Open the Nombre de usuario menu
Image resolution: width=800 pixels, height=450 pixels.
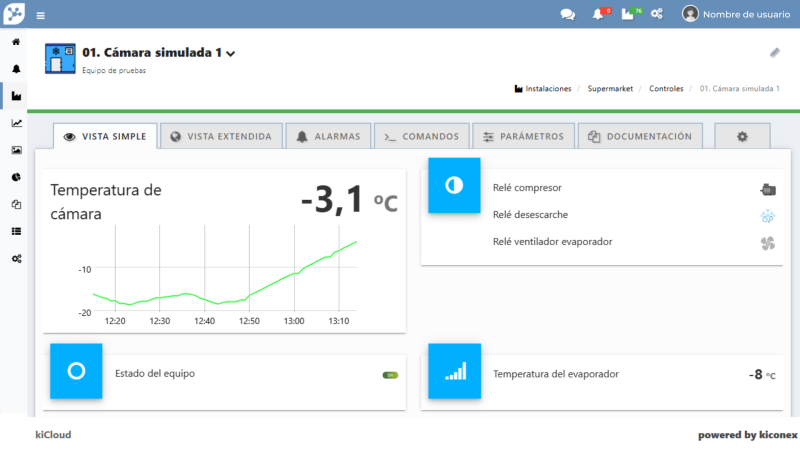(738, 14)
